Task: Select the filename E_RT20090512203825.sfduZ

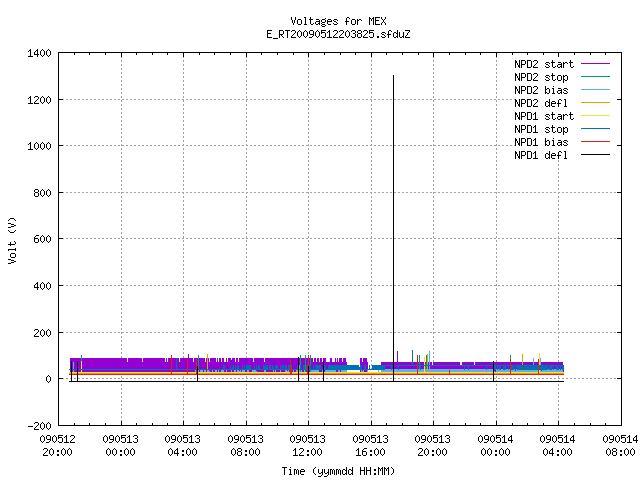Action: (338, 34)
